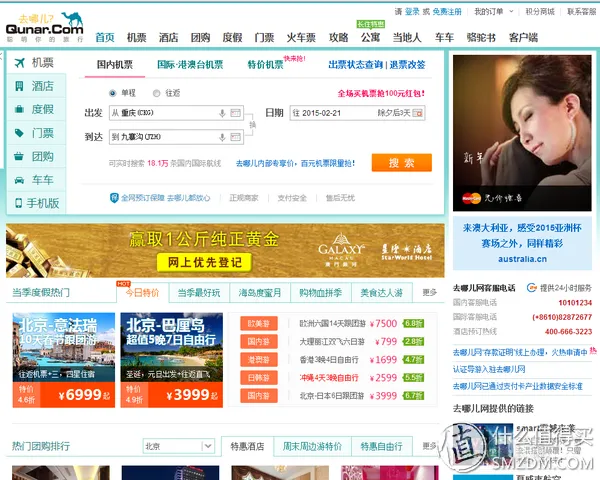The width and height of the screenshot is (600, 480).
Task: Click the 登录 link
Action: point(412,11)
